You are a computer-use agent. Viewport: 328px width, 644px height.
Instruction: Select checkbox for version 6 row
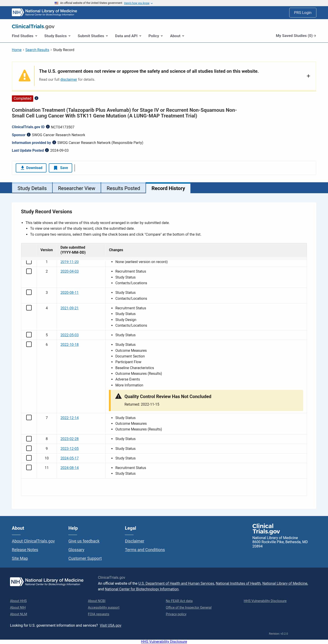coord(29,344)
